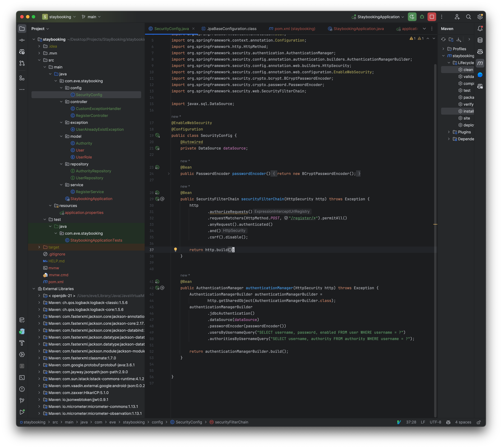
Task: Click the /register/* URL mapping link
Action: [303, 218]
